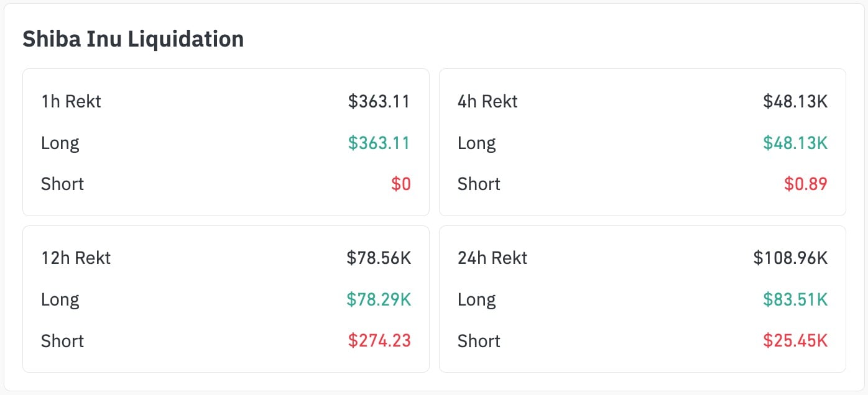Click the Long label in 24h card

(477, 300)
